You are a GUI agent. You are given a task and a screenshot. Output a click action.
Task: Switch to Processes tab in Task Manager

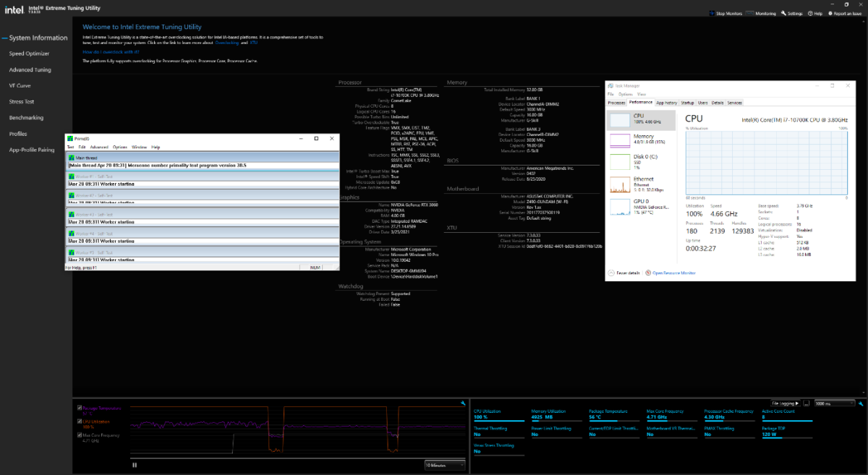(x=616, y=103)
